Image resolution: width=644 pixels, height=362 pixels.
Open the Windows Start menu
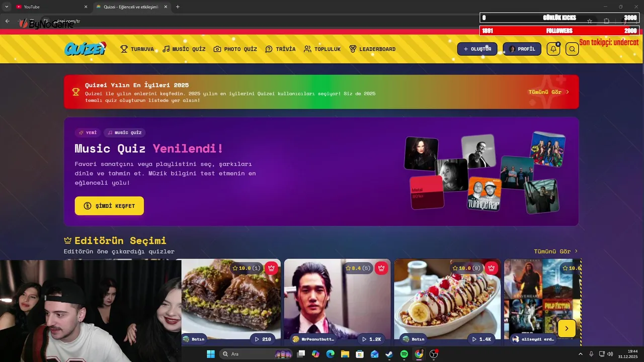(x=211, y=354)
